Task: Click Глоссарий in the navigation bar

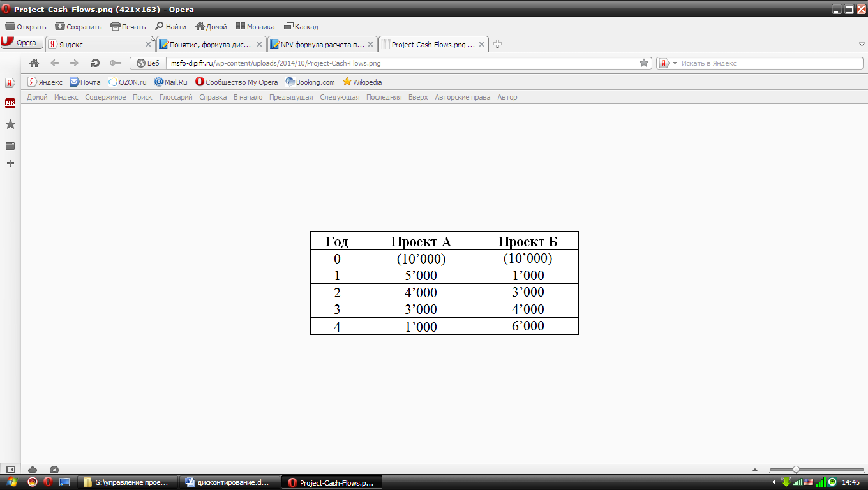Action: (176, 97)
